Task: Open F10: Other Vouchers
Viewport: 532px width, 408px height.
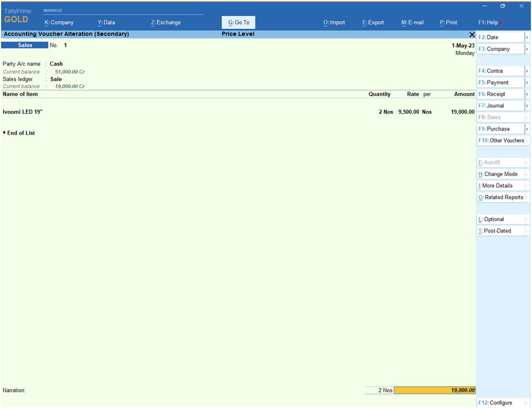Action: pyautogui.click(x=501, y=141)
